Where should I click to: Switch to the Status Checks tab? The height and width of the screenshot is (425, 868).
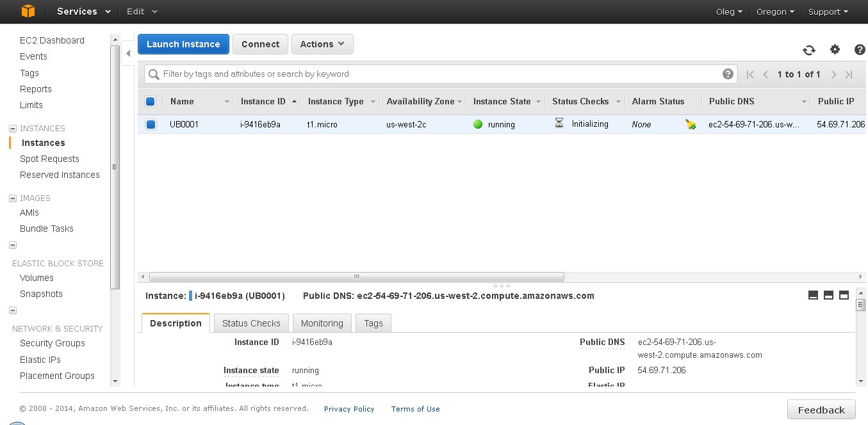[x=251, y=323]
